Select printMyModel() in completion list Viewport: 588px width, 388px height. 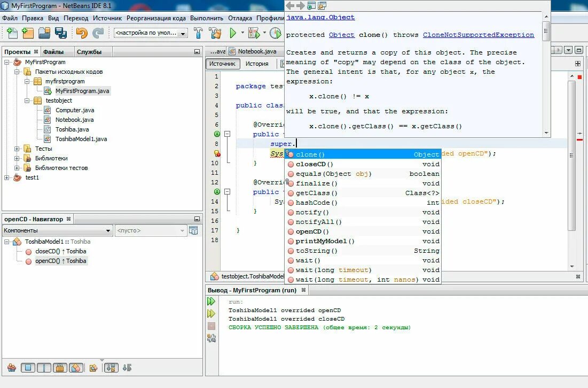[363, 241]
